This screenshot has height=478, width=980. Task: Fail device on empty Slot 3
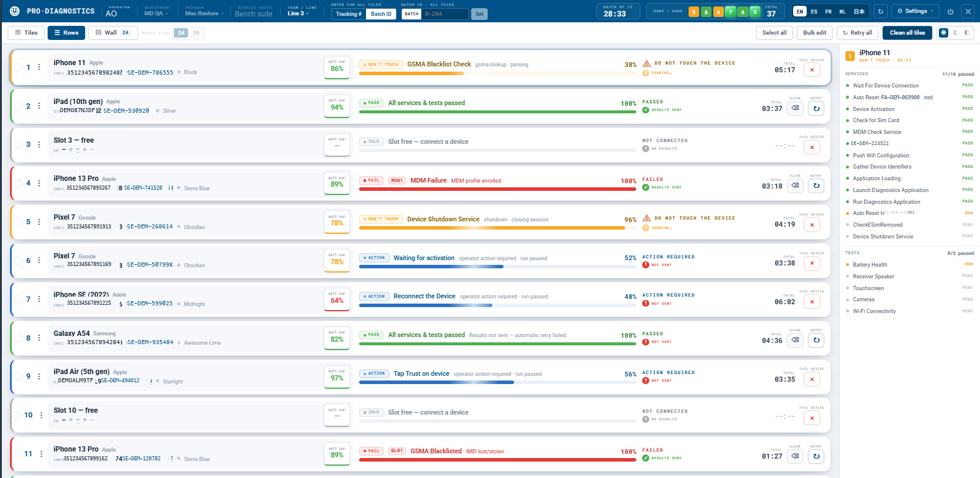[x=812, y=147]
